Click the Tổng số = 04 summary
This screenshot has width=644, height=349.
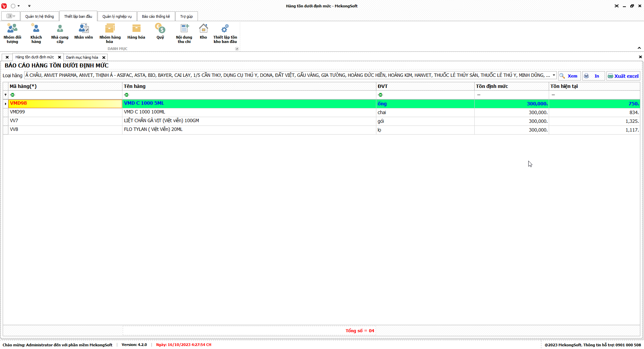360,331
